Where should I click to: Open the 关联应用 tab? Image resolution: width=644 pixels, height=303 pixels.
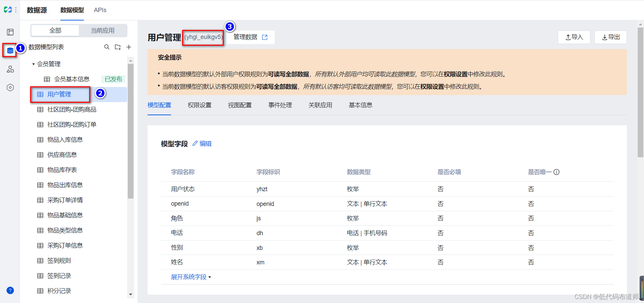point(320,105)
